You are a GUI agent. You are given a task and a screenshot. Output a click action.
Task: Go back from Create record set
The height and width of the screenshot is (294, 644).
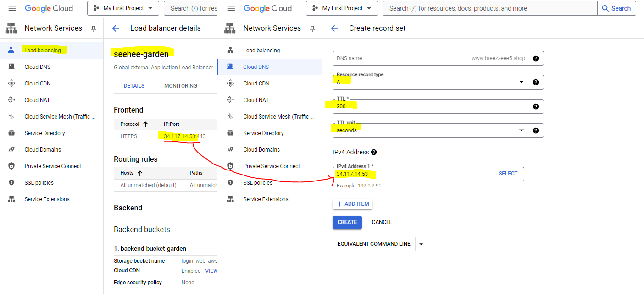coord(334,28)
